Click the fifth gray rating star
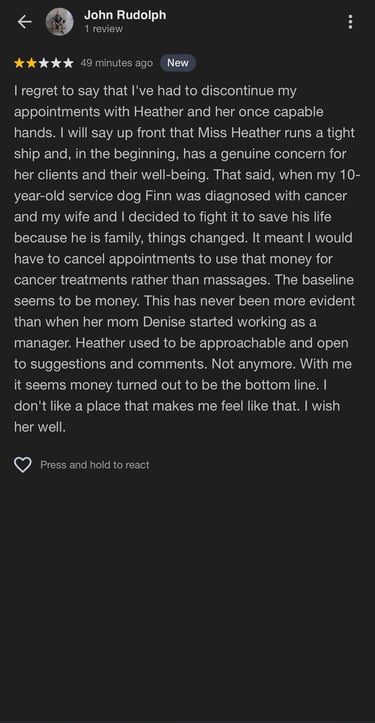The image size is (375, 723). click(68, 63)
